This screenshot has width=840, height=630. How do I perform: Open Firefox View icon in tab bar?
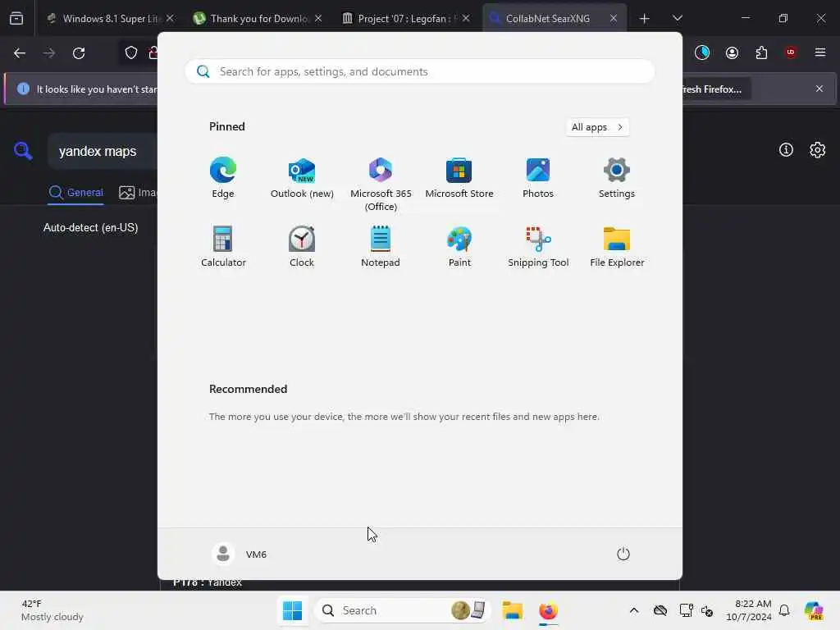tap(16, 18)
